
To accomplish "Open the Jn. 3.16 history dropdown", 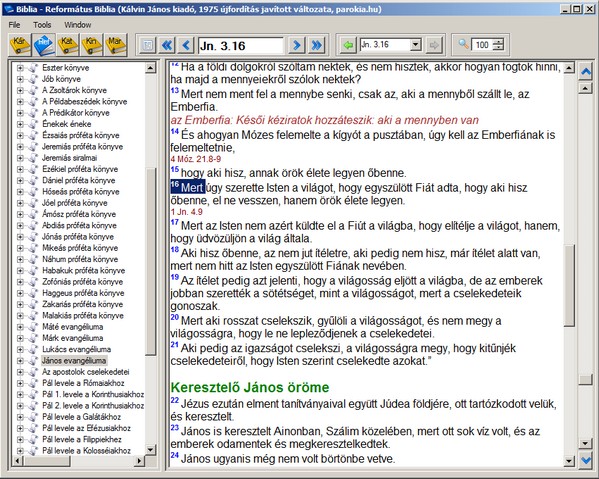I will pos(416,45).
